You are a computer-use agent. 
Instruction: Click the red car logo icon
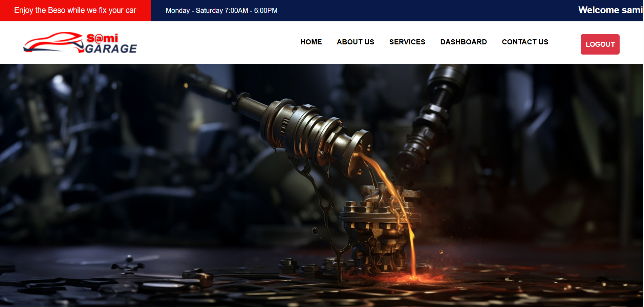pyautogui.click(x=52, y=42)
